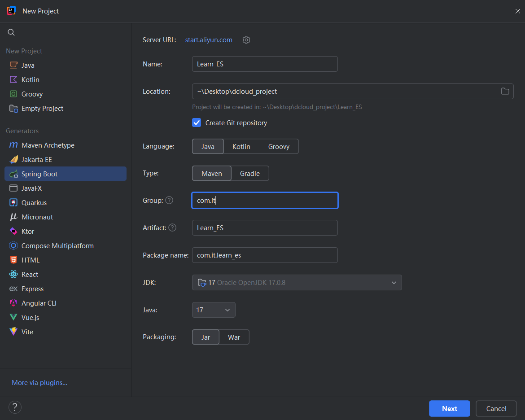This screenshot has height=420, width=525.
Task: Uncheck Create Git repository checkbox
Action: pos(197,122)
